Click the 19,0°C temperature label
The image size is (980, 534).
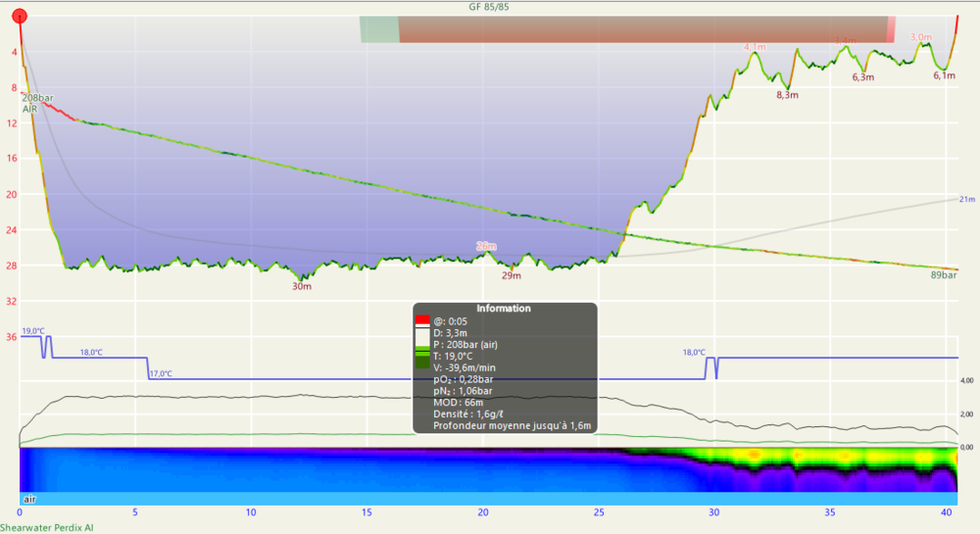(x=33, y=331)
